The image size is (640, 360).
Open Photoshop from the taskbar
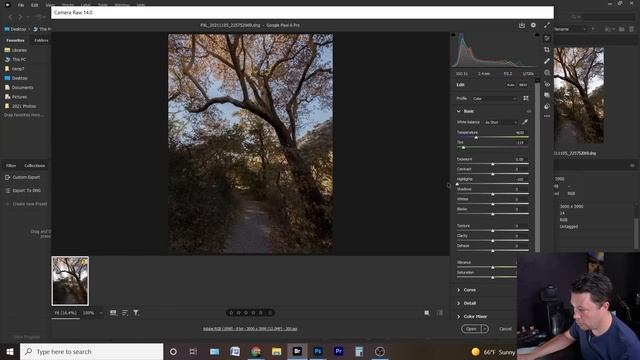[x=318, y=351]
